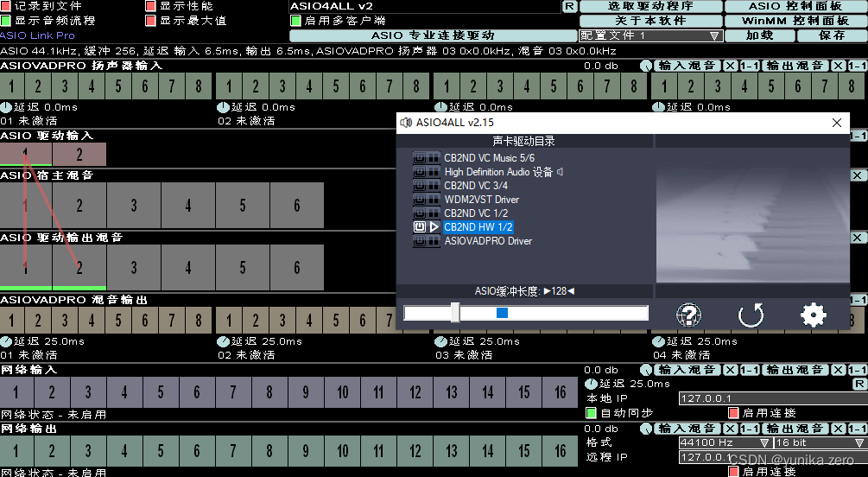The width and height of the screenshot is (868, 477).
Task: Select ASIO 驱动输出混音 channel 5
Action: (x=243, y=268)
